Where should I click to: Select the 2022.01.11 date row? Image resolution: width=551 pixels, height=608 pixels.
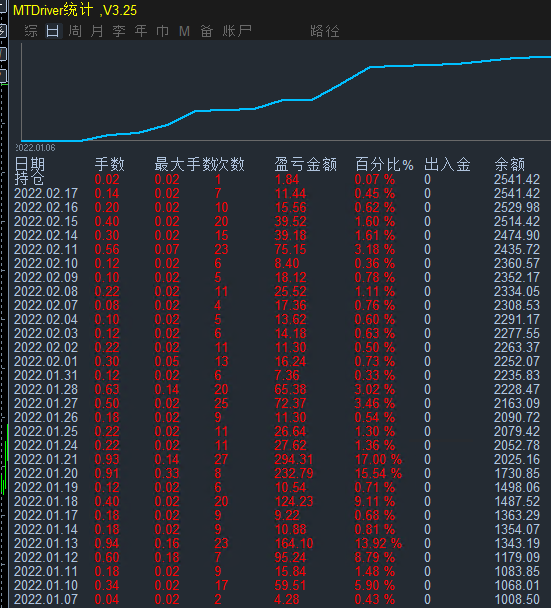tap(46, 571)
